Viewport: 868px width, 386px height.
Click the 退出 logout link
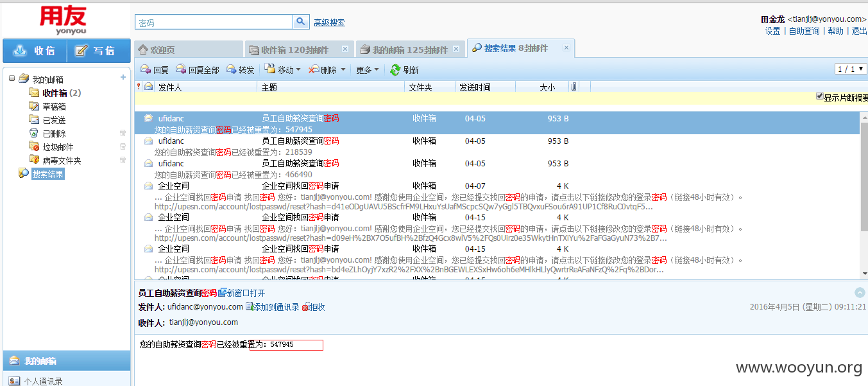859,31
